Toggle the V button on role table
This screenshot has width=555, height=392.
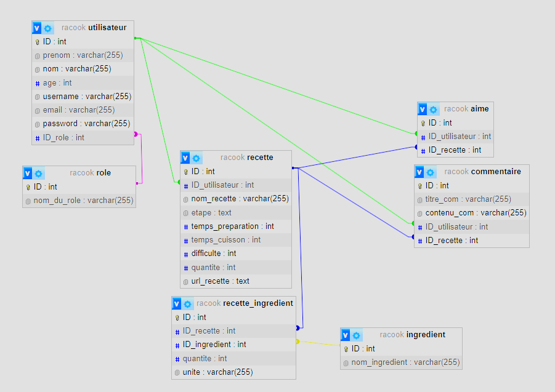[28, 174]
